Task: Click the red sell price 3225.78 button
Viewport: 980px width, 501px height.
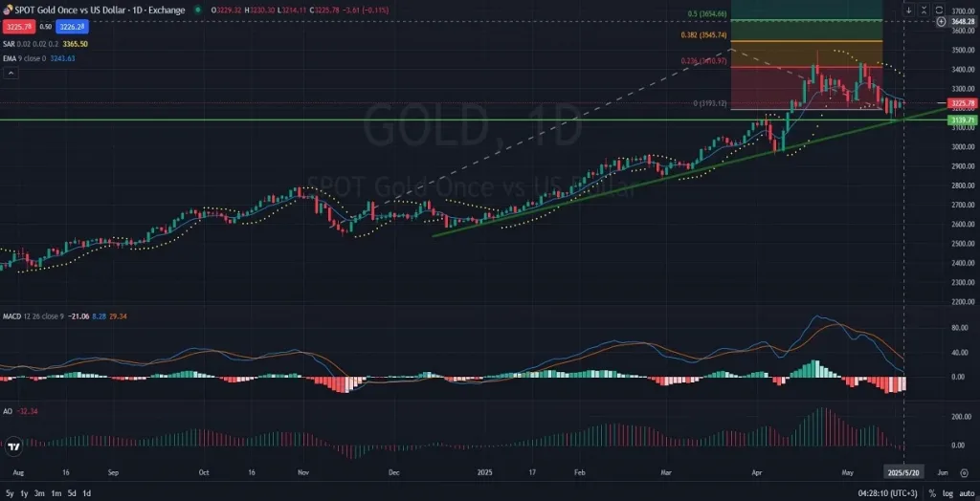Action: pyautogui.click(x=19, y=27)
